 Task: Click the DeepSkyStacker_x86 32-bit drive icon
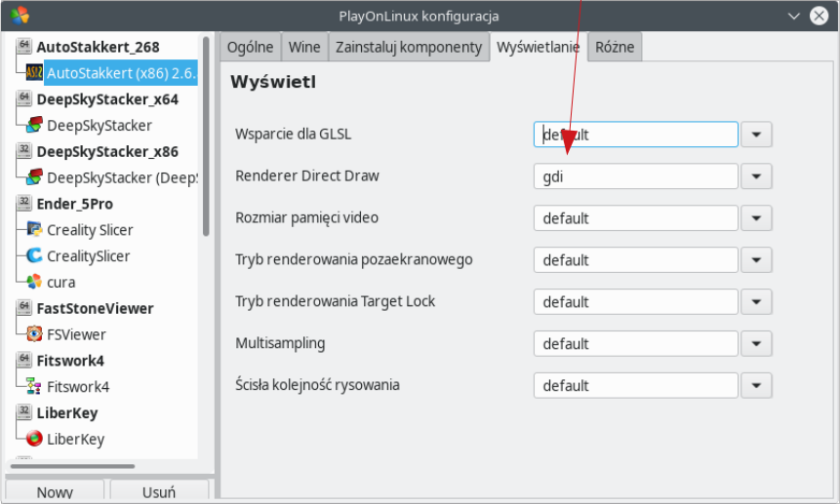[24, 150]
